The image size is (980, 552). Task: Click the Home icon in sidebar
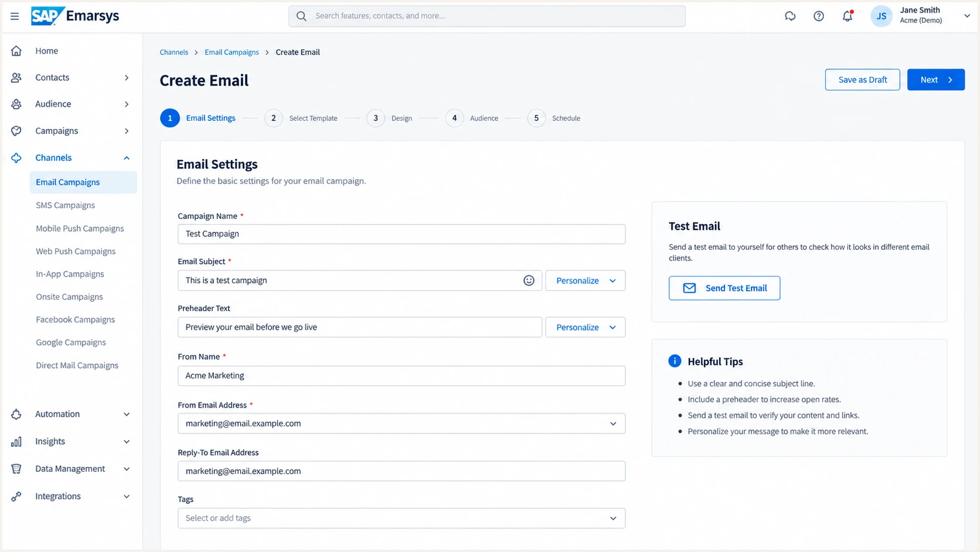tap(16, 51)
